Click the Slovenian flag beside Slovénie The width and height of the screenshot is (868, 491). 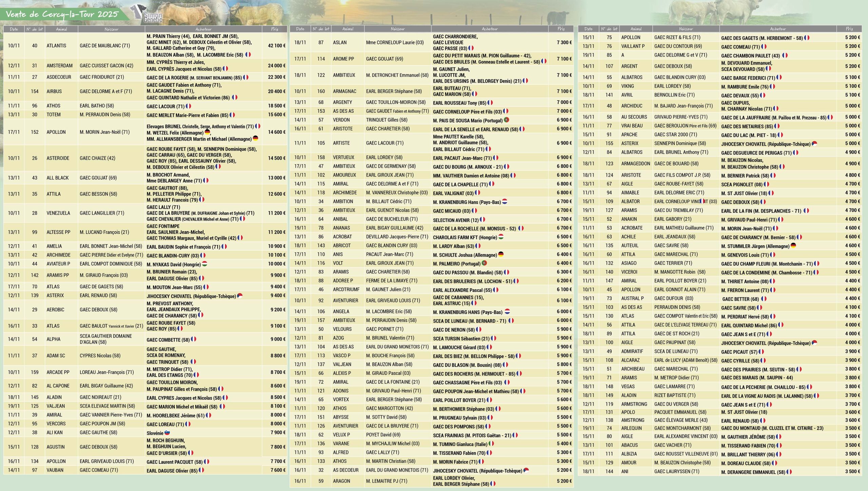167,433
